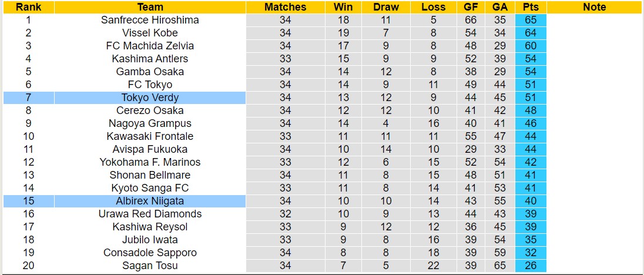Click Sagan Tosu's 26 points cell
This screenshot has width=644, height=275.
coord(531,266)
